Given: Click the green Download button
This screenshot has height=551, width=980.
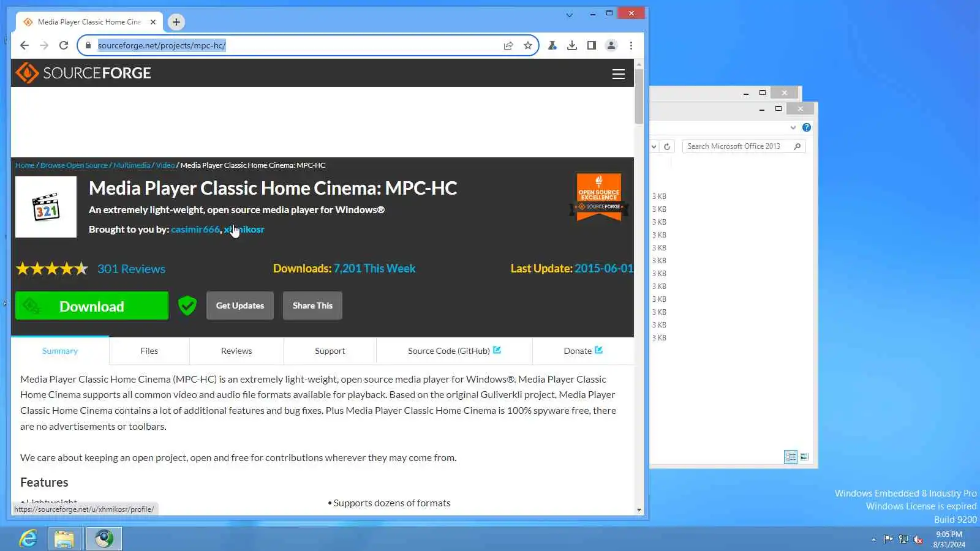Looking at the screenshot, I should [x=92, y=305].
